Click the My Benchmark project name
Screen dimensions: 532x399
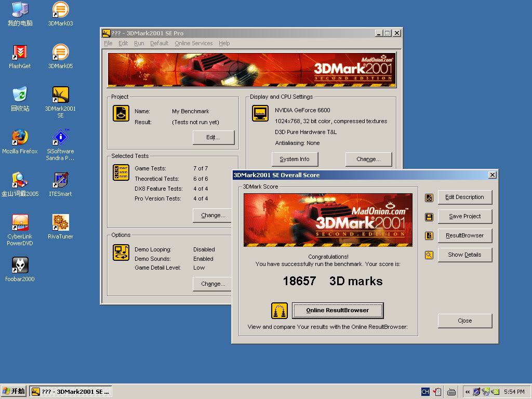pos(190,111)
